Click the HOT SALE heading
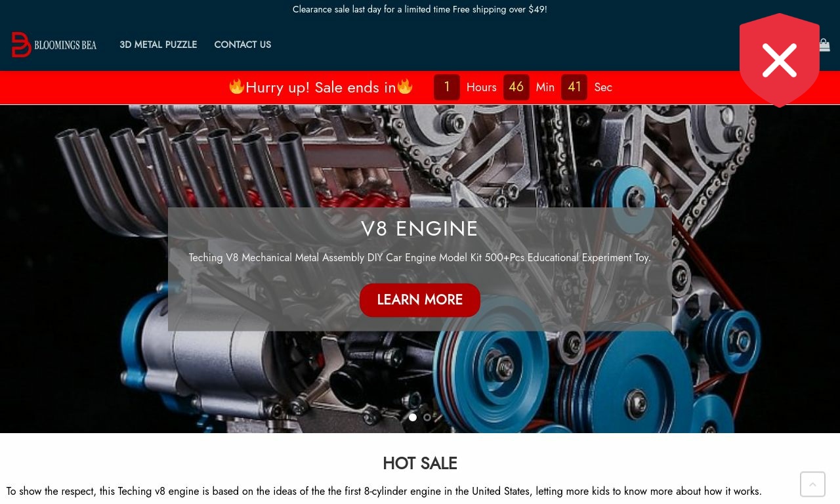This screenshot has height=504, width=840. tap(420, 463)
